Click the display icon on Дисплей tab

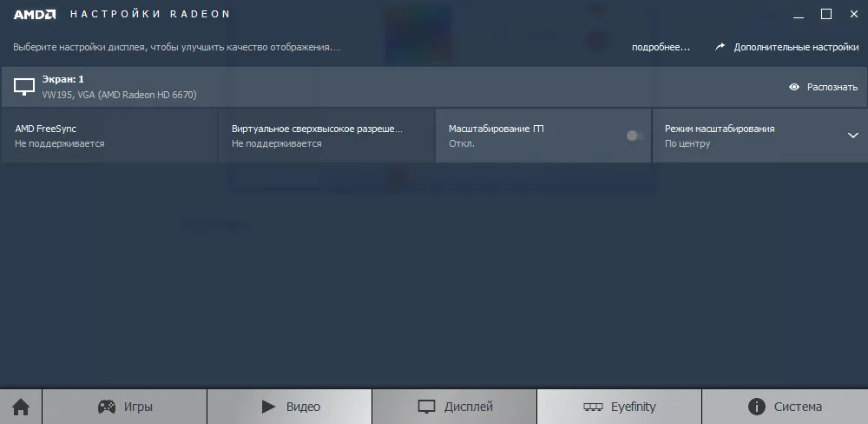(426, 407)
